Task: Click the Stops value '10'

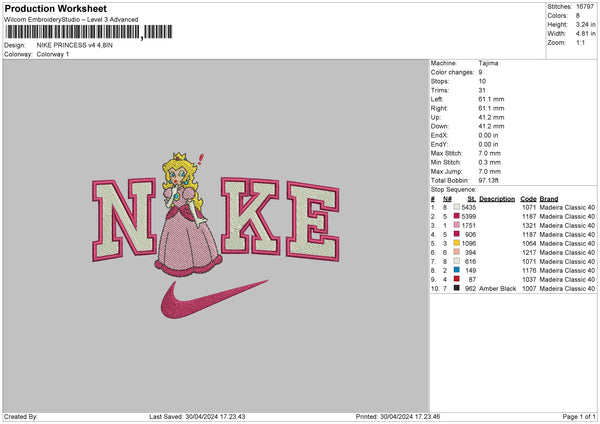Action: pos(482,81)
